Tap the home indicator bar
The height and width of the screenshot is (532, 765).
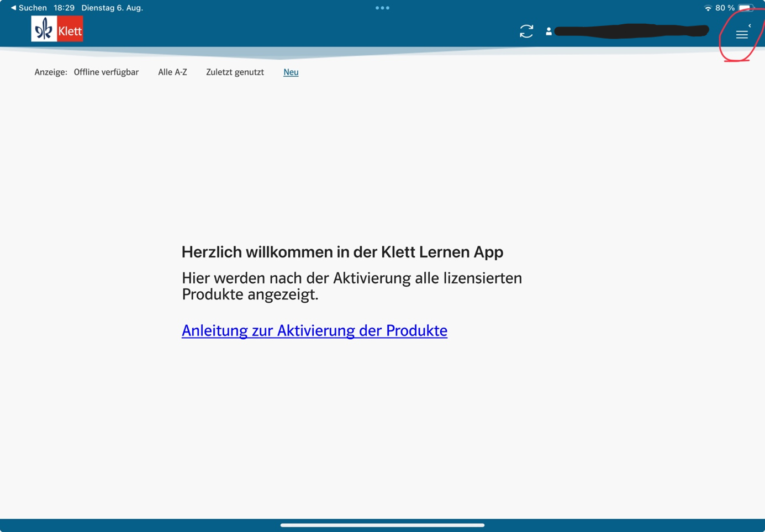pos(382,525)
